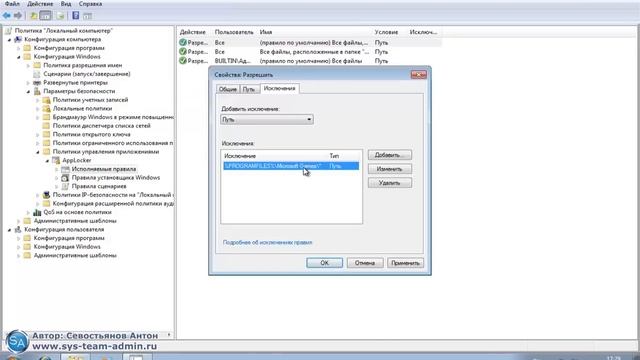
Task: Click the Правила установщика Windows icon
Action: pyautogui.click(x=65, y=178)
